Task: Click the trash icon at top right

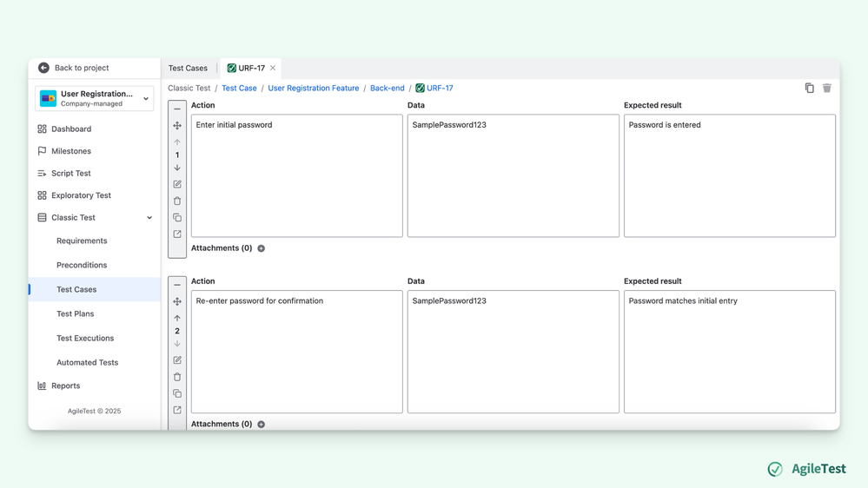Action: pyautogui.click(x=827, y=88)
